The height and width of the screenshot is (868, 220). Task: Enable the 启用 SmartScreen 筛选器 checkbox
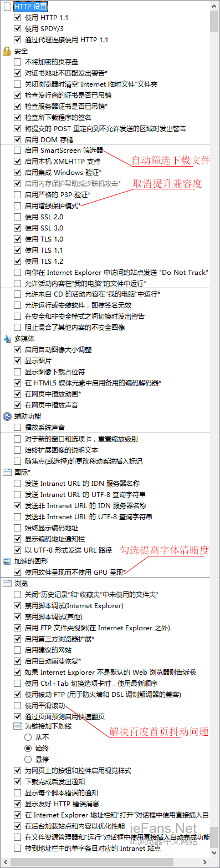click(x=18, y=150)
